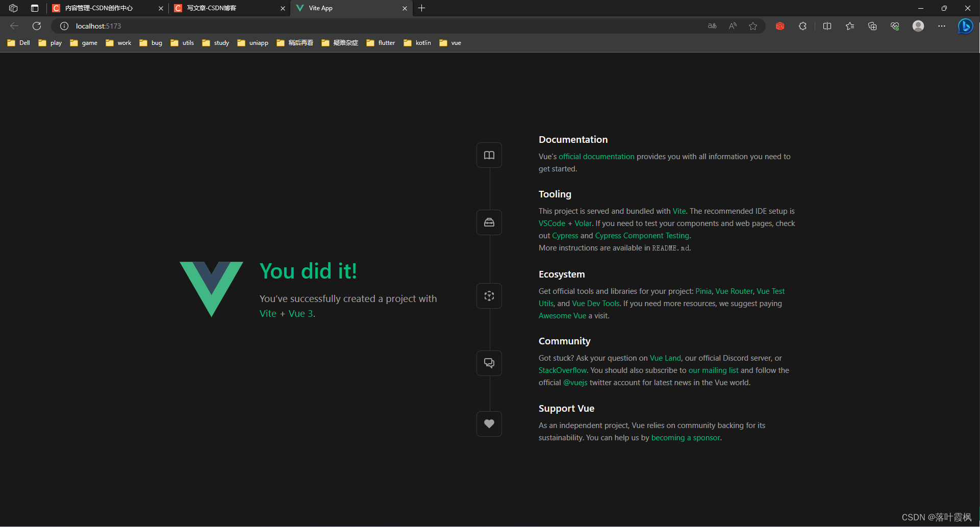The width and height of the screenshot is (980, 527).
Task: Open Settings and more ellipsis menu
Action: click(942, 26)
